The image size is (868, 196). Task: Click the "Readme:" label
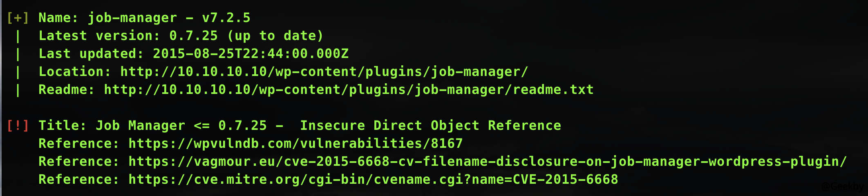tap(67, 90)
